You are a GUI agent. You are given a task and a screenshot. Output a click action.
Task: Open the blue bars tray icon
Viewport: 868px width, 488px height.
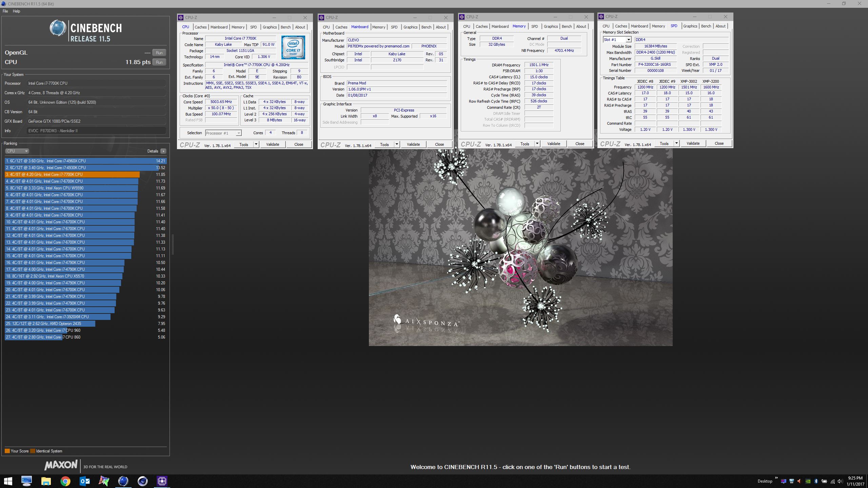pyautogui.click(x=791, y=481)
